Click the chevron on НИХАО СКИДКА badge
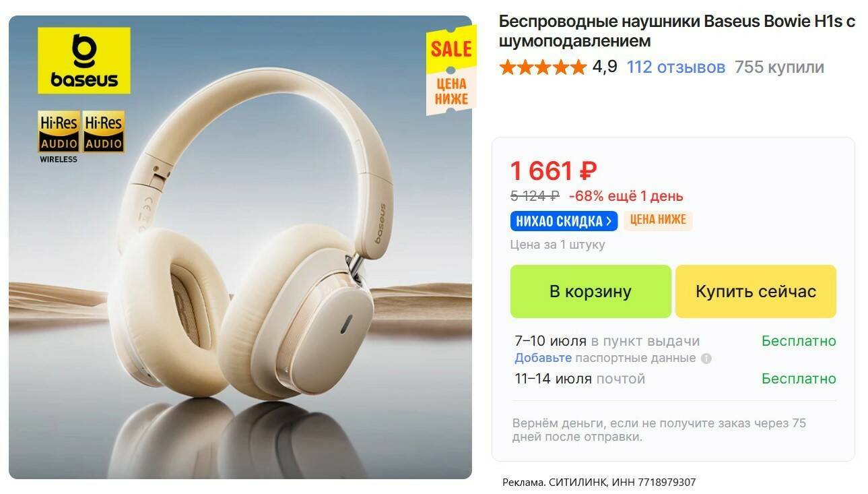 (609, 220)
